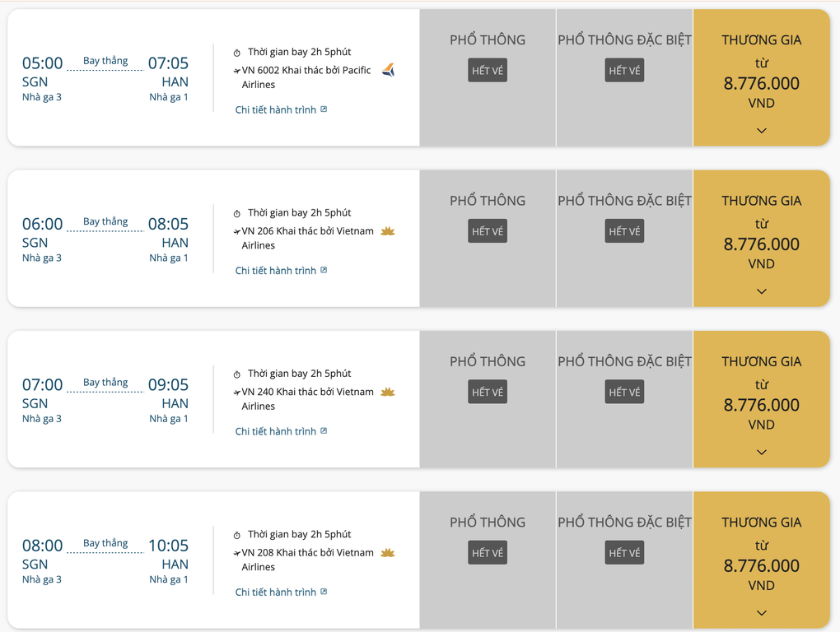Image resolution: width=840 pixels, height=632 pixels.
Task: Click Vietnam Airlines lotus logo on VN 206
Action: coord(388,231)
